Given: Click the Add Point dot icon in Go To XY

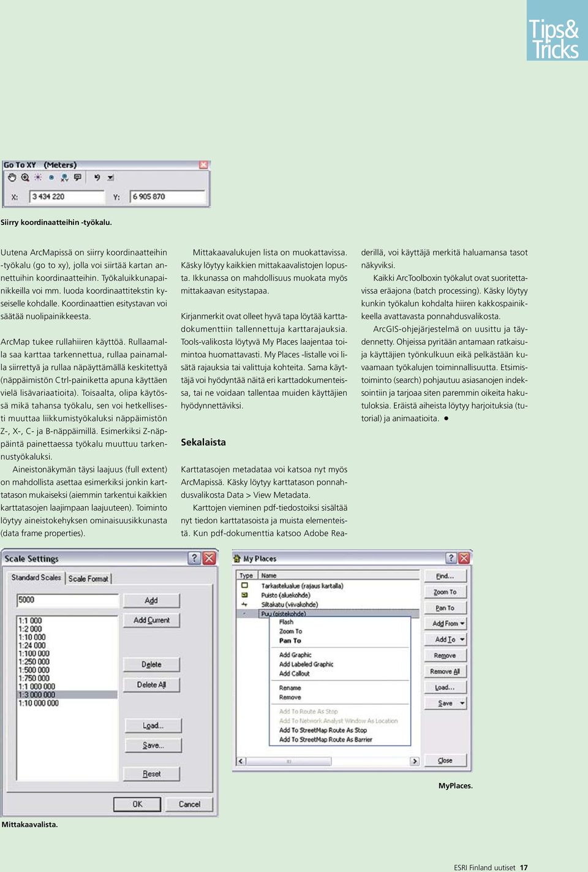Looking at the screenshot, I should tap(51, 178).
